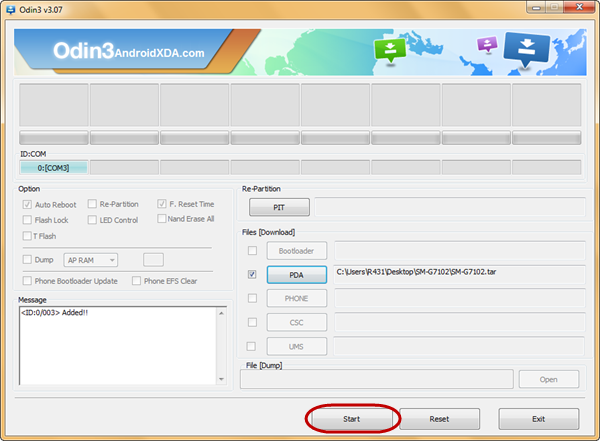Click the large blue download icon
This screenshot has height=441, width=600.
[x=527, y=49]
